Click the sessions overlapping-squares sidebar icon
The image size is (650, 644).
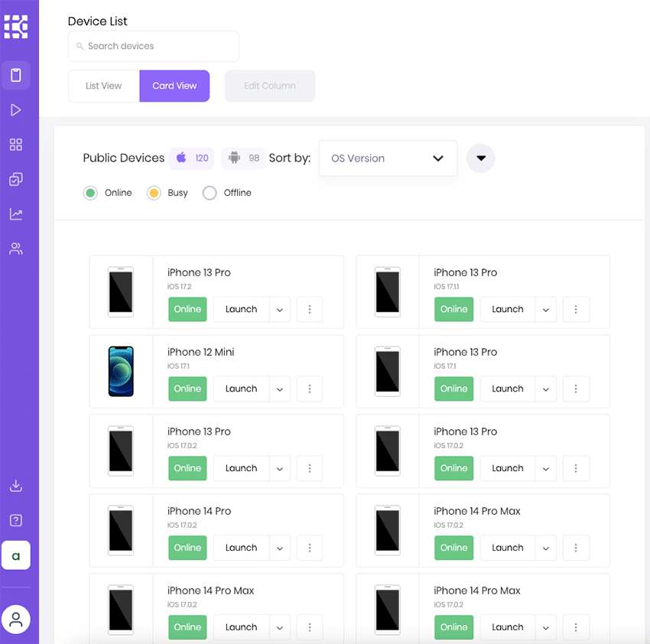point(16,178)
